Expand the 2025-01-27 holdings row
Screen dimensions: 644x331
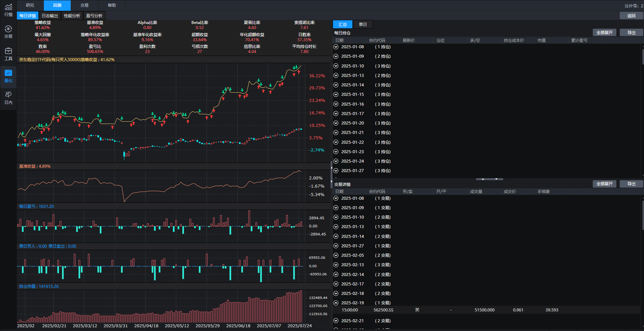(x=336, y=171)
